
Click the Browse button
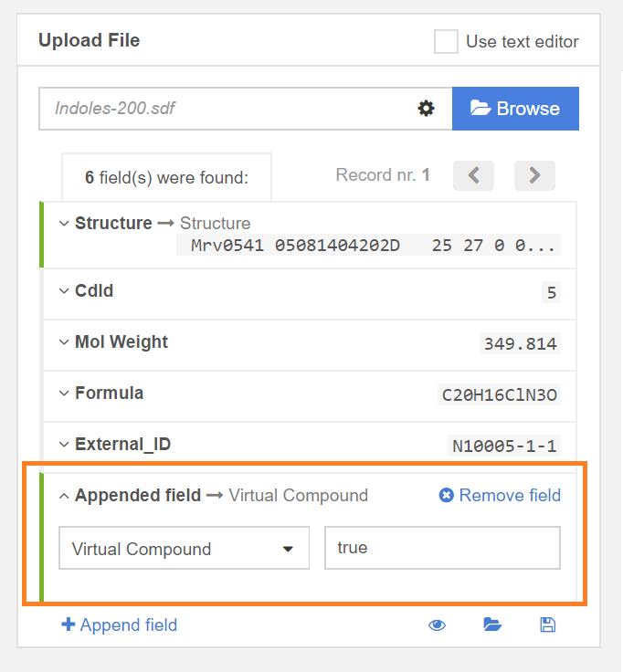[x=515, y=109]
